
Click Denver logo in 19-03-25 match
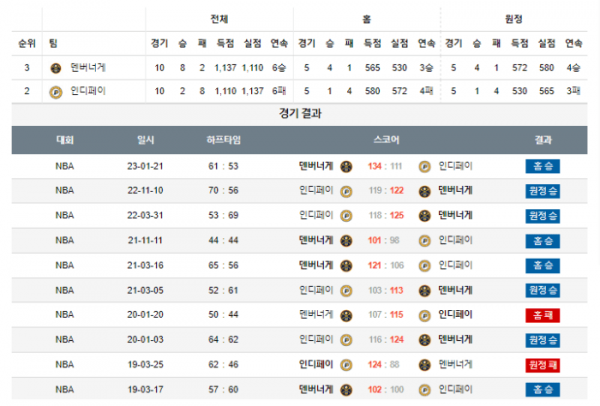[424, 365]
